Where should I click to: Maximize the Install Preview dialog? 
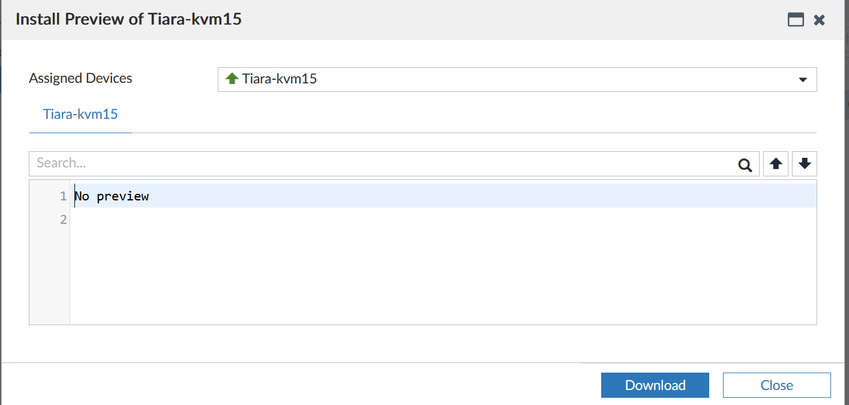tap(796, 20)
